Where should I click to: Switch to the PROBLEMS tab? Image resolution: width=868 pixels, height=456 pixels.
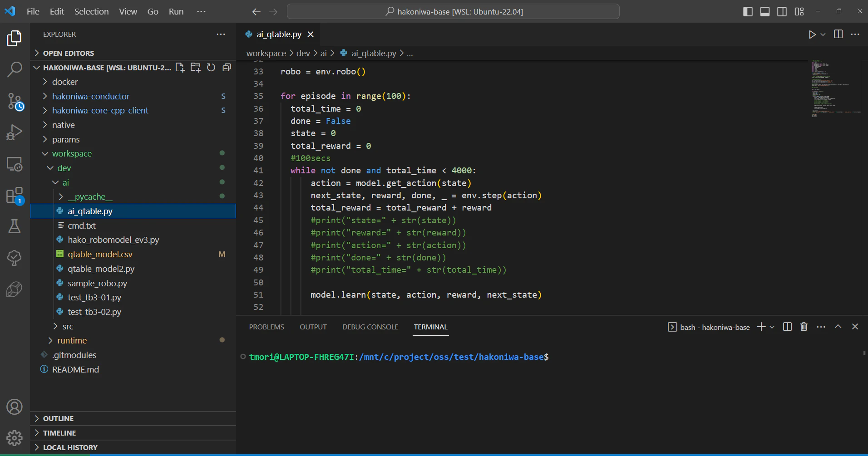[x=266, y=327]
